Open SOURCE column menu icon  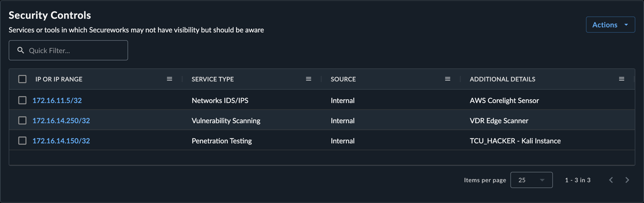pyautogui.click(x=448, y=79)
